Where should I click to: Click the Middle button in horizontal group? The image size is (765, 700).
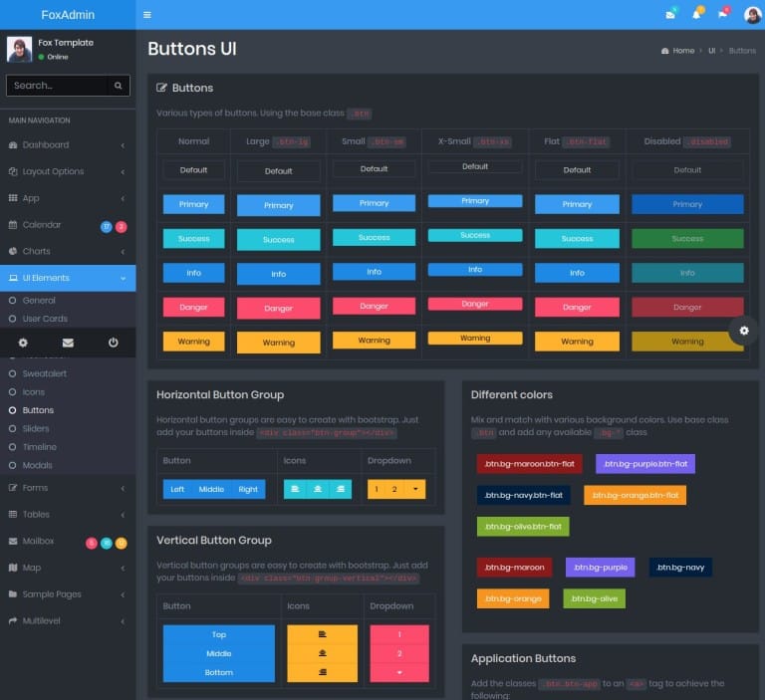coord(211,489)
